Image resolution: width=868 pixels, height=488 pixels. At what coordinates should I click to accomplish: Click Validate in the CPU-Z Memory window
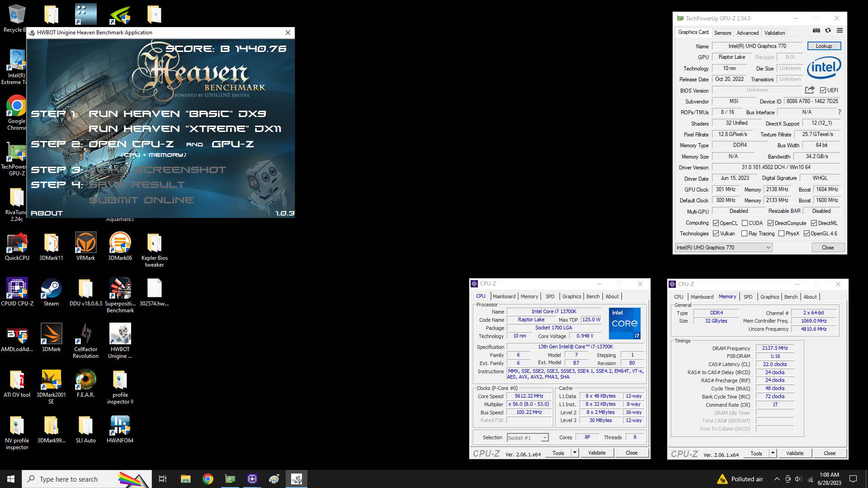pyautogui.click(x=795, y=453)
